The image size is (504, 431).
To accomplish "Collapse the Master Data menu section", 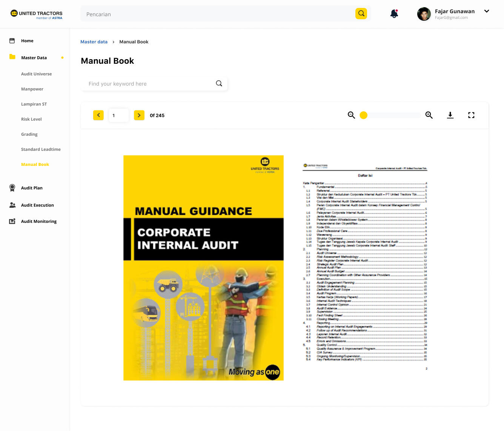I will [34, 58].
